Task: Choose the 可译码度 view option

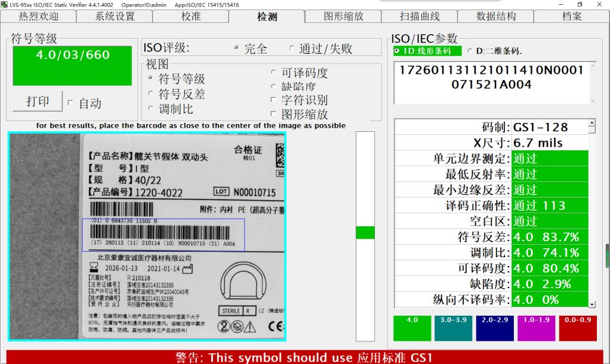Action: coord(273,72)
